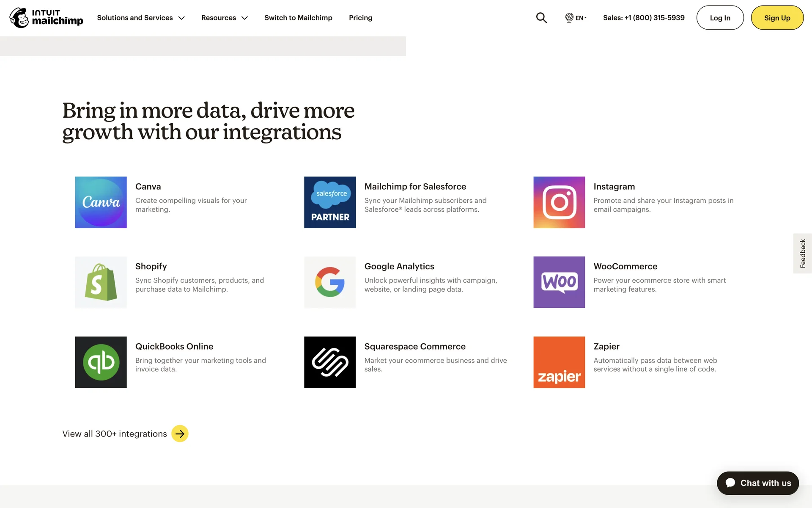Click the yellow arrow beside View all integrations

point(180,433)
